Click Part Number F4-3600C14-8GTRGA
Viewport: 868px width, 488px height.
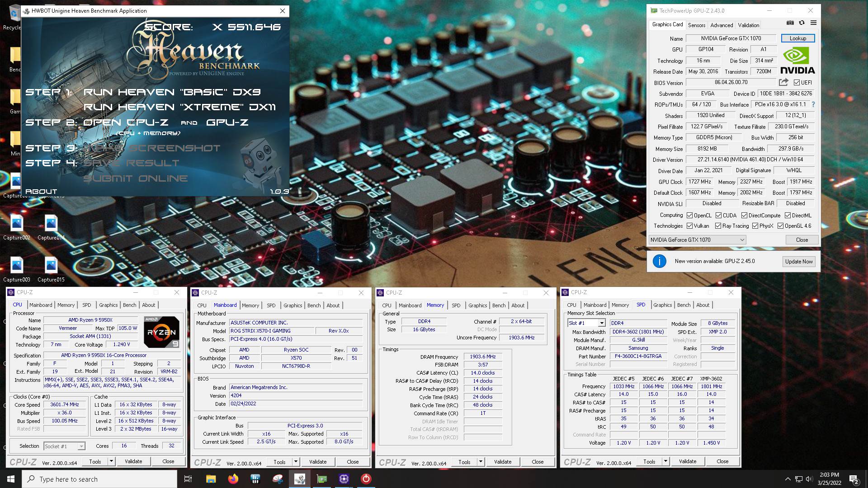pos(638,357)
